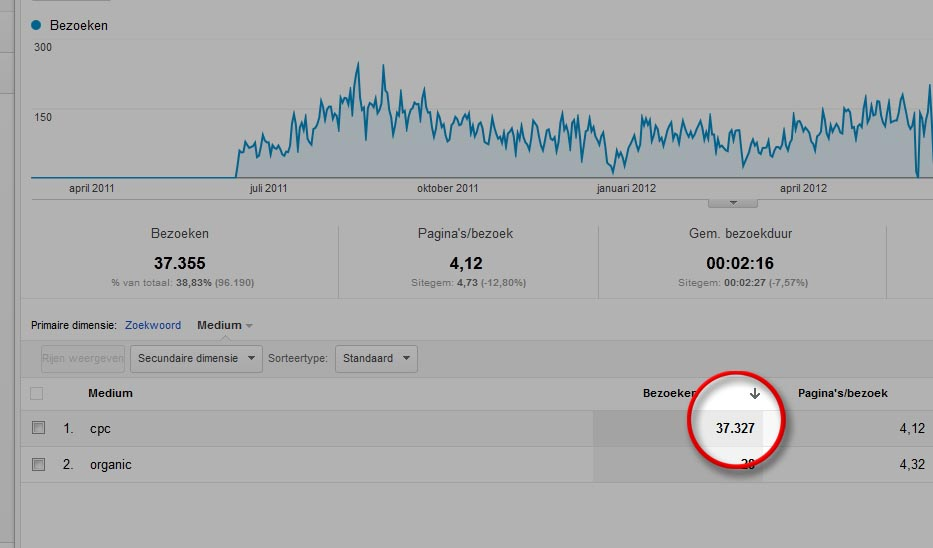The image size is (933, 548).
Task: Open the Sorteertype Standaard dropdown
Action: click(376, 358)
